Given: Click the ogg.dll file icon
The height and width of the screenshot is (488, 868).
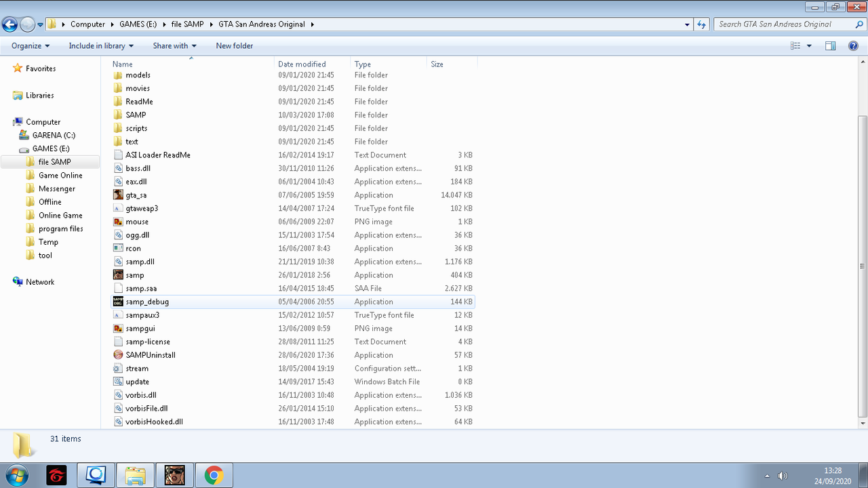Looking at the screenshot, I should [118, 235].
